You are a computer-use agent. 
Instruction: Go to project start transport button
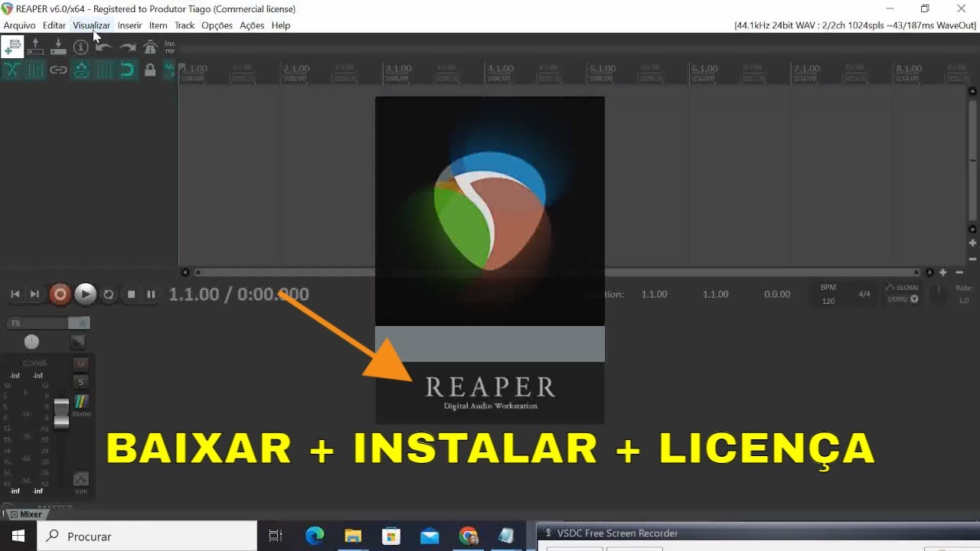[15, 294]
